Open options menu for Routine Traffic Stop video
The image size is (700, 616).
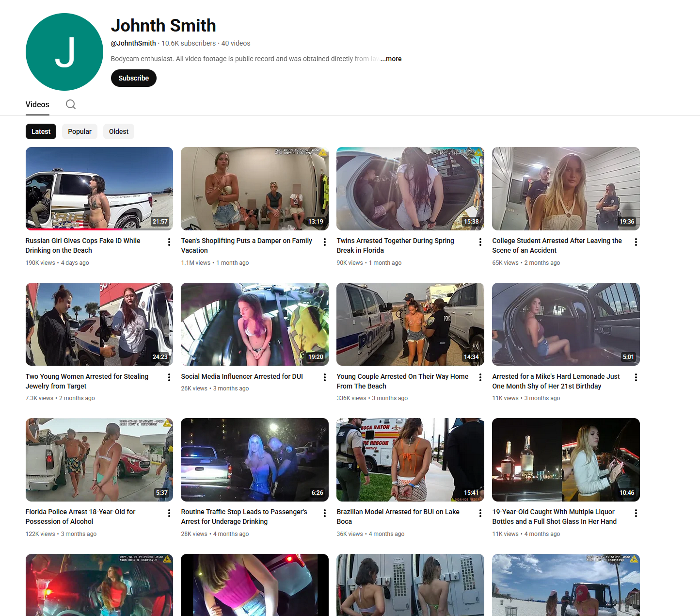(x=324, y=513)
